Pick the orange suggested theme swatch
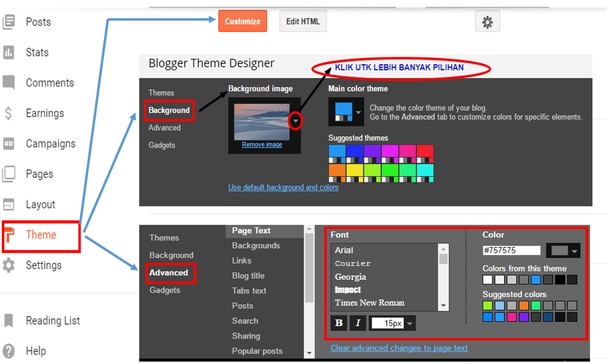Screen dimensions: 607x364 click(337, 173)
